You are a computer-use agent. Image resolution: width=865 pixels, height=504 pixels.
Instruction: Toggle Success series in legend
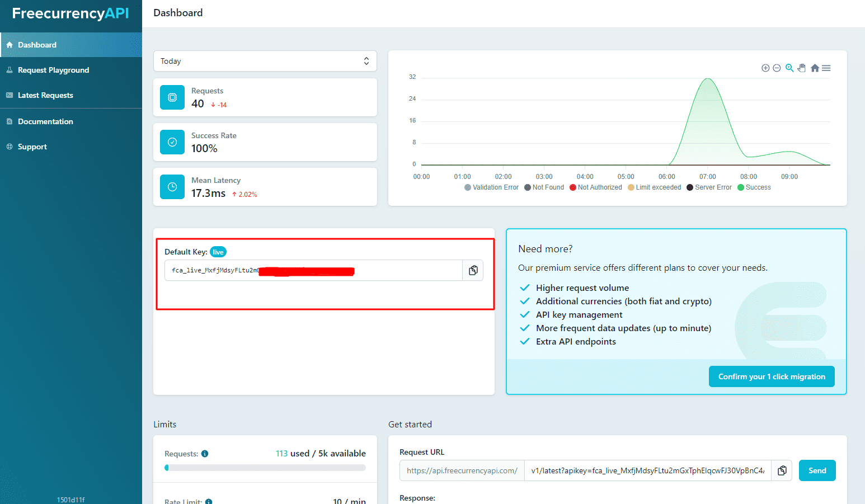coord(754,187)
